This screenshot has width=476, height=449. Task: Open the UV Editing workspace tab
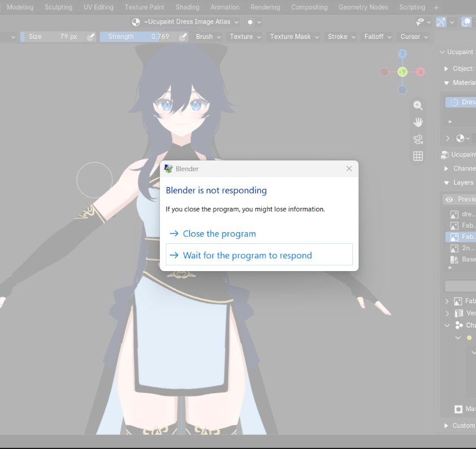(x=98, y=7)
